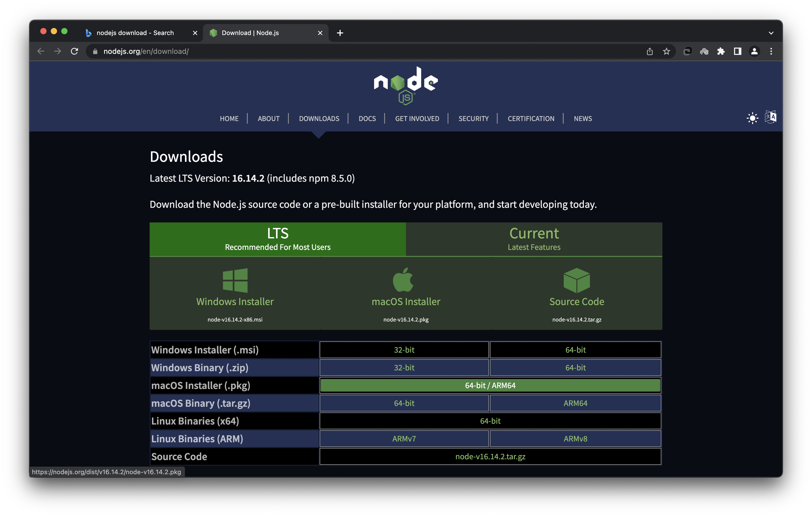Viewport: 812px width, 516px height.
Task: Click the Apple macOS Installer icon
Action: click(403, 279)
